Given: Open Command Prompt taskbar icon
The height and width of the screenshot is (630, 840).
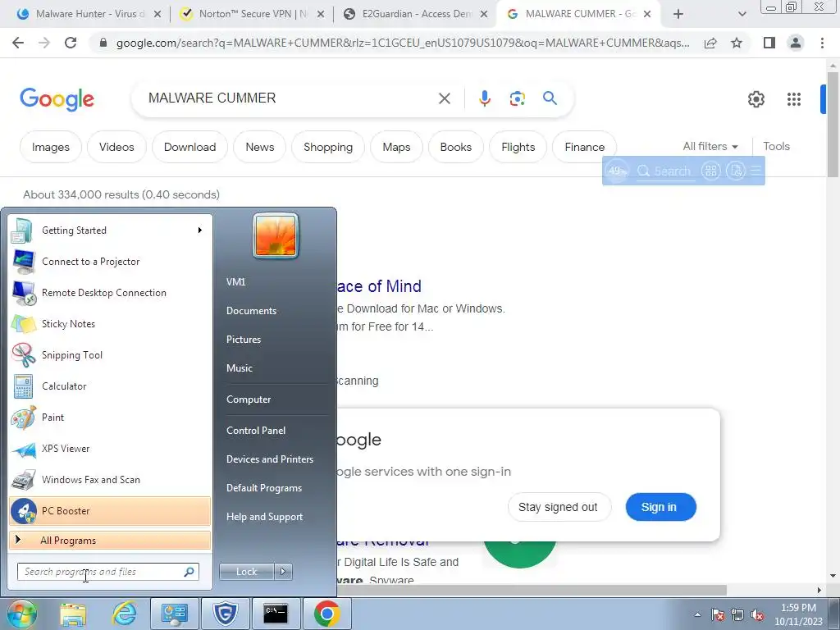Looking at the screenshot, I should tap(276, 614).
